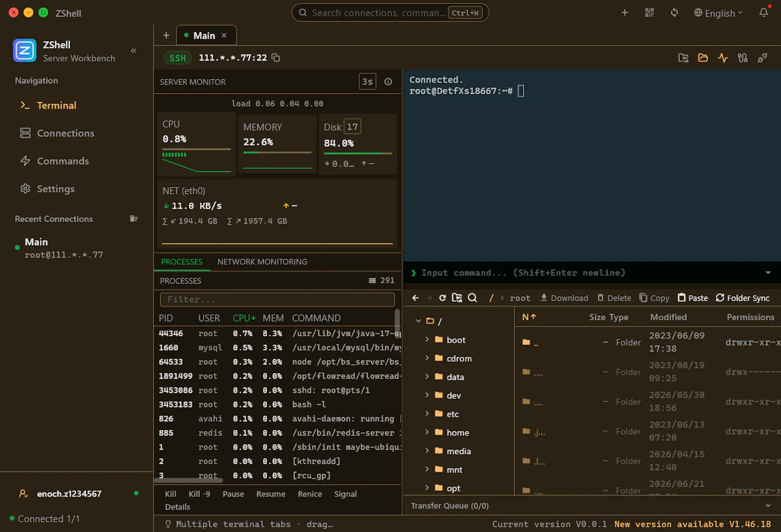Switch to the PROCESSES tab

tap(182, 262)
